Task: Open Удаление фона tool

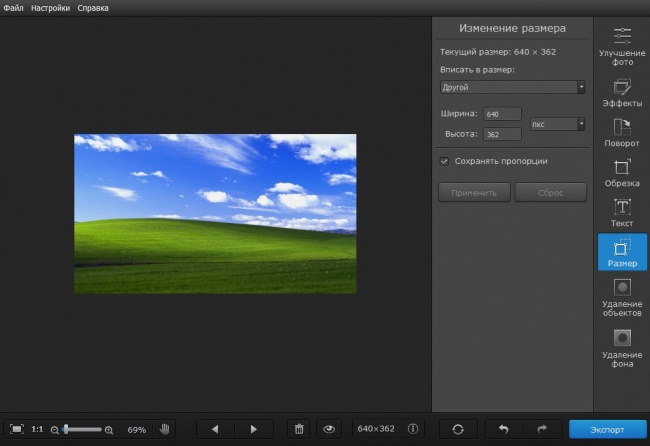Action: point(622,348)
